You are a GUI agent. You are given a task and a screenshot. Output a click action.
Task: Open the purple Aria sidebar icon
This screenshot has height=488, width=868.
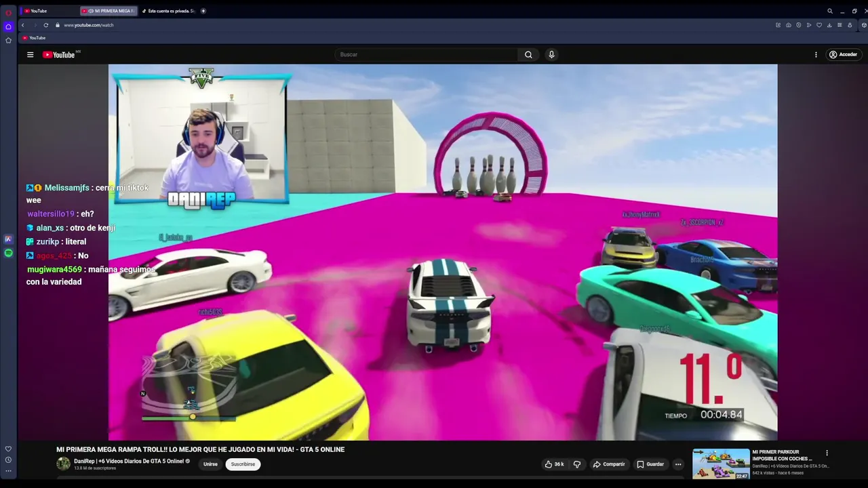coord(8,239)
